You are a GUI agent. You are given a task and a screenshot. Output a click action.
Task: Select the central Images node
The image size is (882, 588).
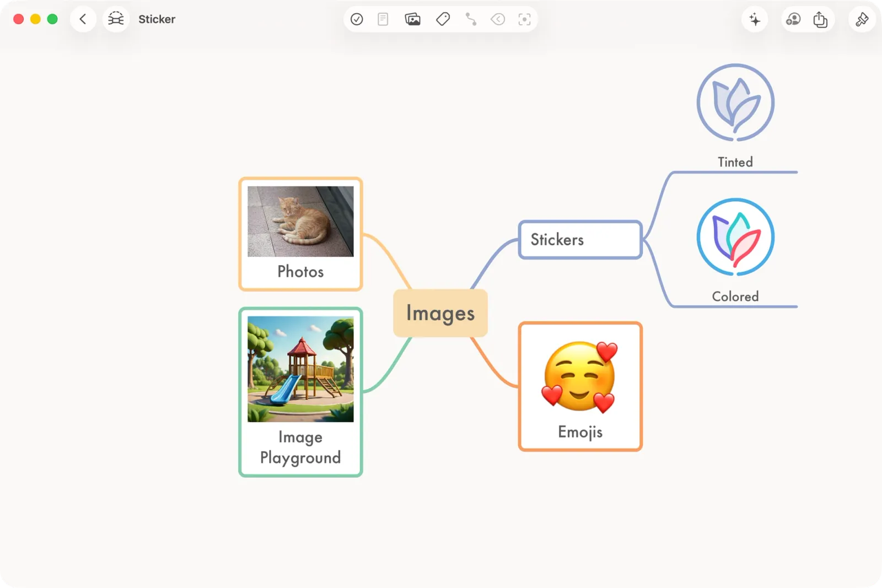(440, 313)
